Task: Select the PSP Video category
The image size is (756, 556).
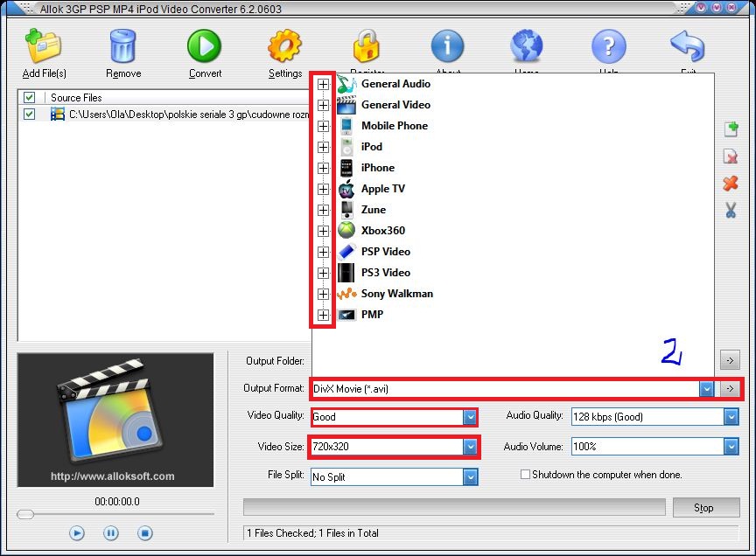Action: [386, 252]
